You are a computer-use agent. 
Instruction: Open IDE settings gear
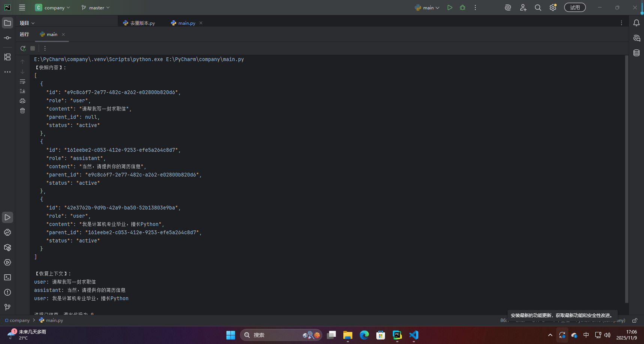pos(553,7)
